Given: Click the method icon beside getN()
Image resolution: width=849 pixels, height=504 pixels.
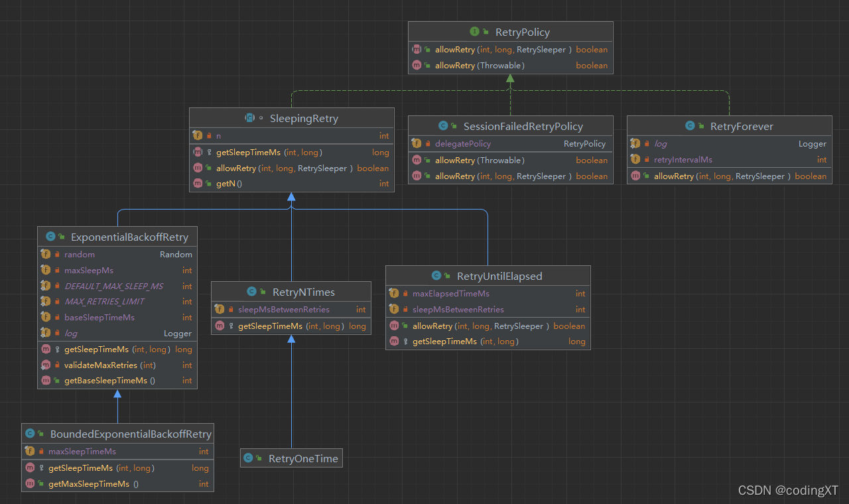Looking at the screenshot, I should point(198,183).
